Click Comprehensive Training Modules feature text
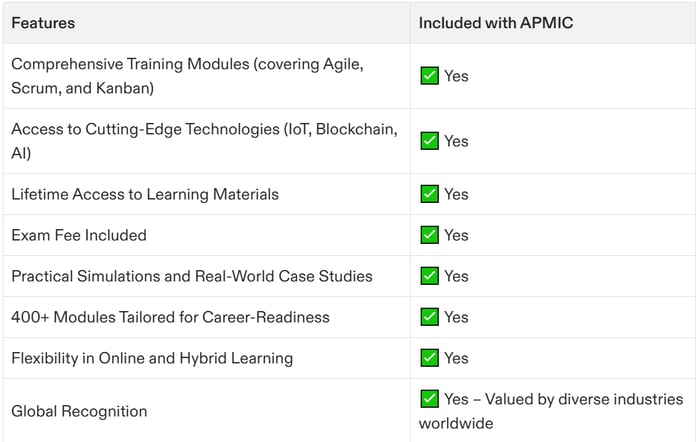 click(x=188, y=76)
